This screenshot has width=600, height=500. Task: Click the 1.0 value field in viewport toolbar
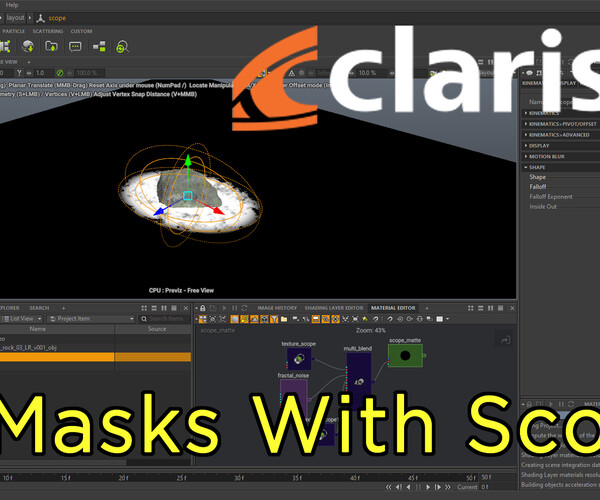[43, 73]
